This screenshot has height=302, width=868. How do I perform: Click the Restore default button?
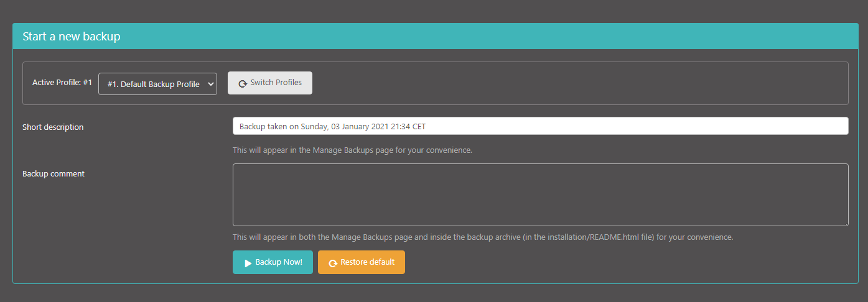pyautogui.click(x=362, y=262)
